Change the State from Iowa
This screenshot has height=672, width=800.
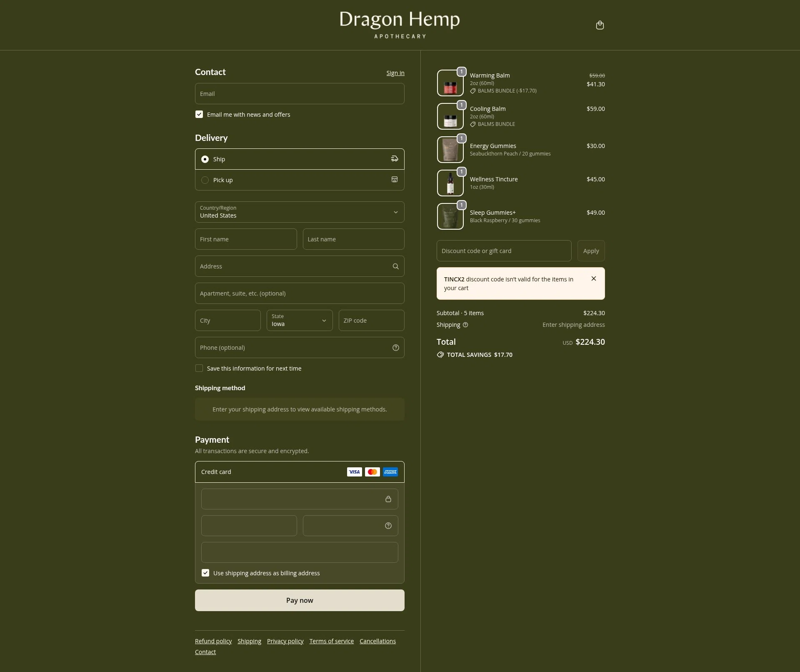(x=299, y=320)
